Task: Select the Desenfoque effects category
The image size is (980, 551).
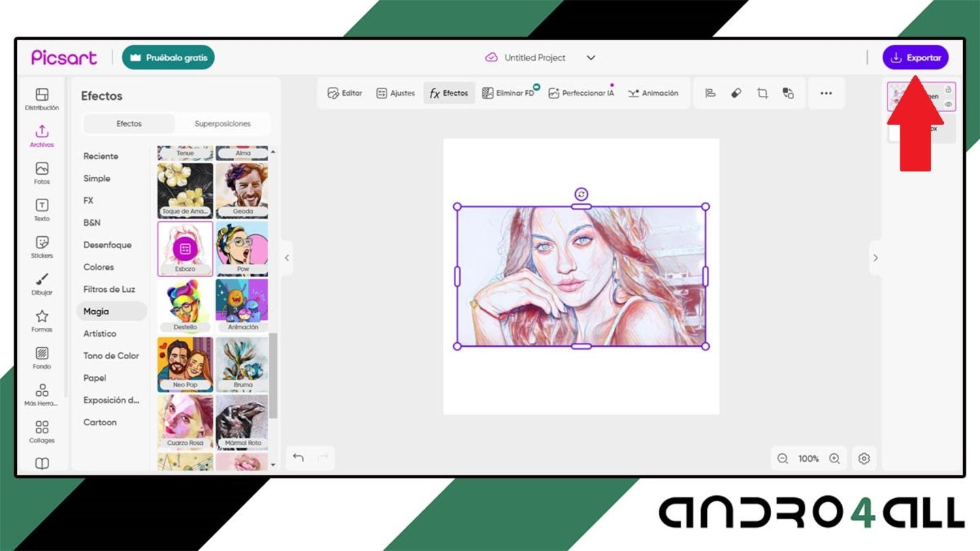Action: (108, 245)
